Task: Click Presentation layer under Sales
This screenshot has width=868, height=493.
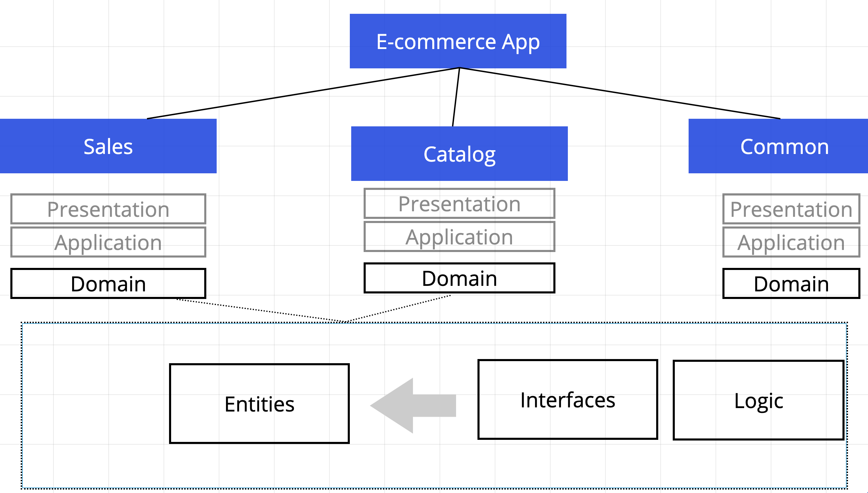Action: (108, 209)
